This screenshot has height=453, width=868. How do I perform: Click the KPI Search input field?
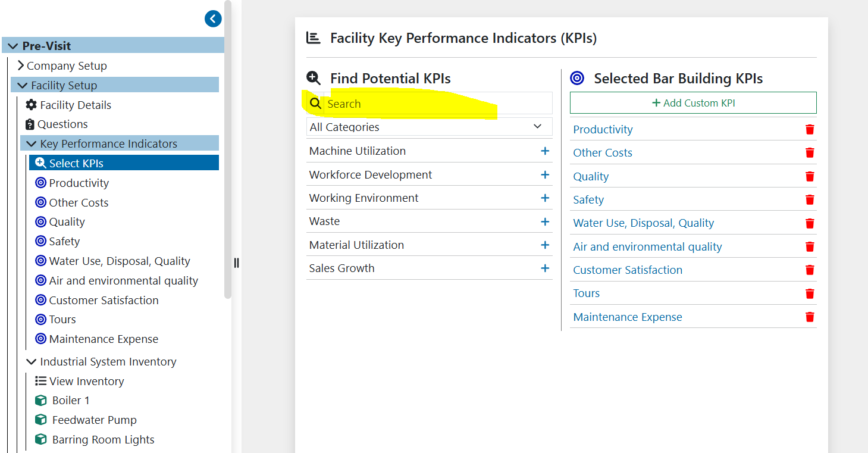[x=437, y=104]
